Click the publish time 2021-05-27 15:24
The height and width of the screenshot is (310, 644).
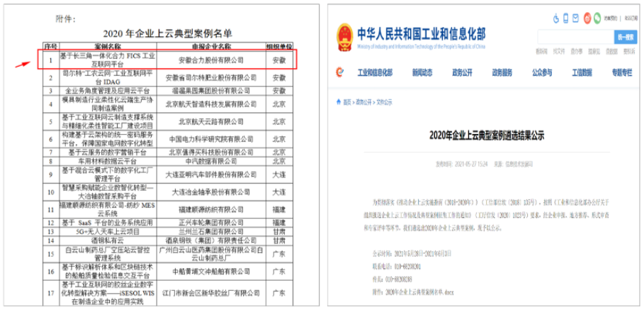point(470,164)
